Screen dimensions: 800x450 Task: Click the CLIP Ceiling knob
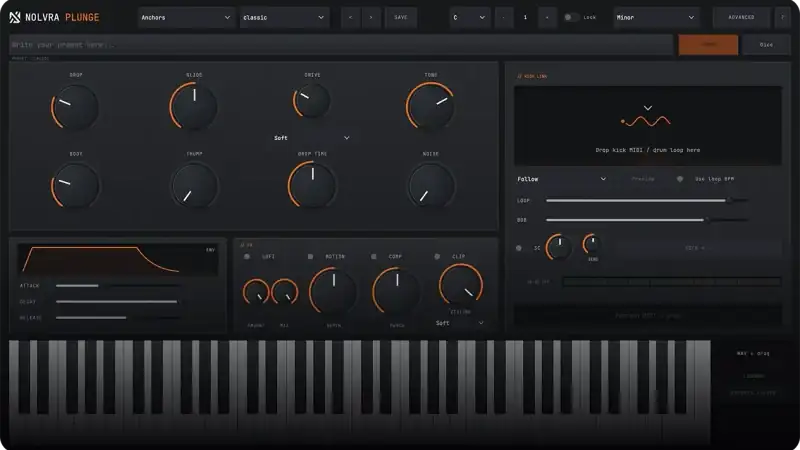(461, 285)
